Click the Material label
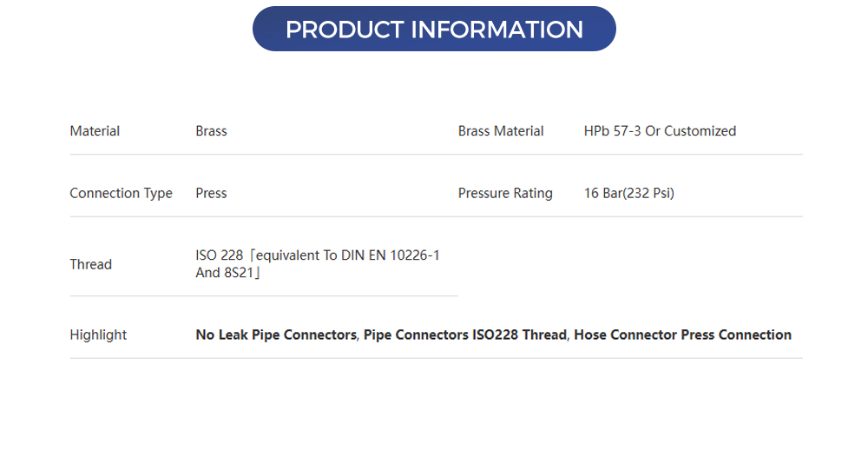Image resolution: width=868 pixels, height=464 pixels. point(95,131)
